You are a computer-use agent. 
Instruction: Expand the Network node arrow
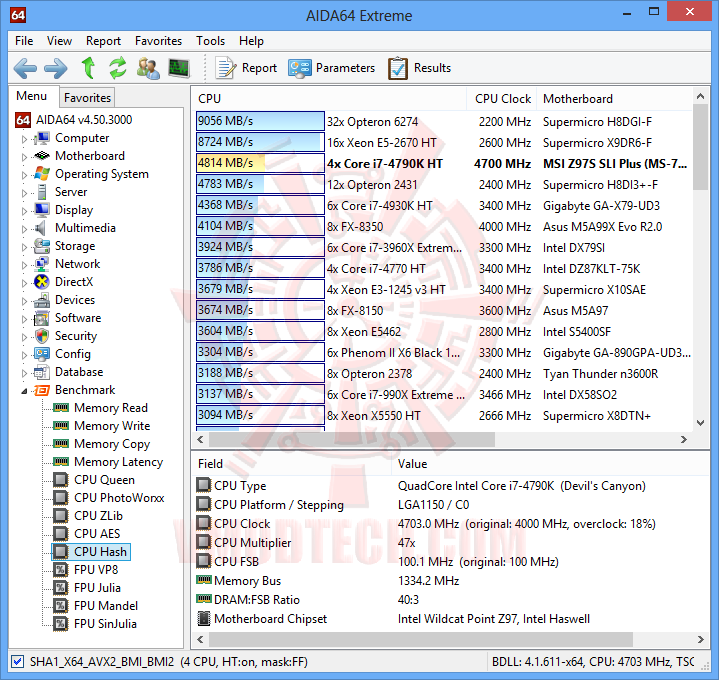pyautogui.click(x=24, y=265)
